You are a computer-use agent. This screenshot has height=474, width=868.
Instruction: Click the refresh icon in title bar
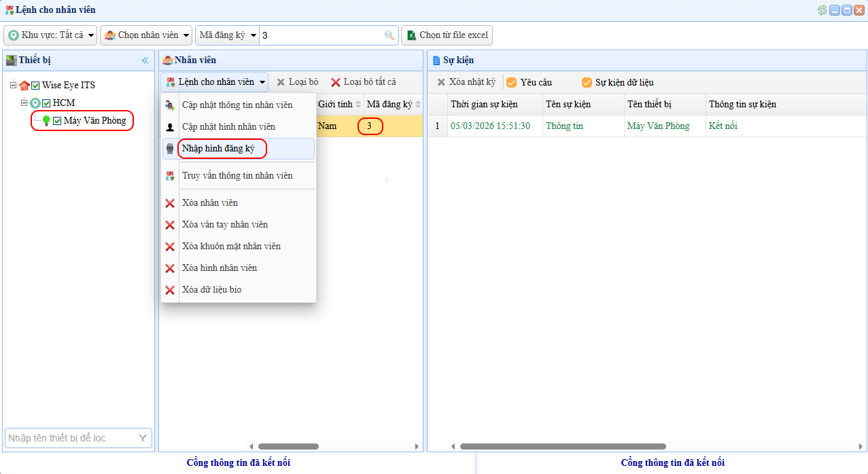tap(822, 10)
